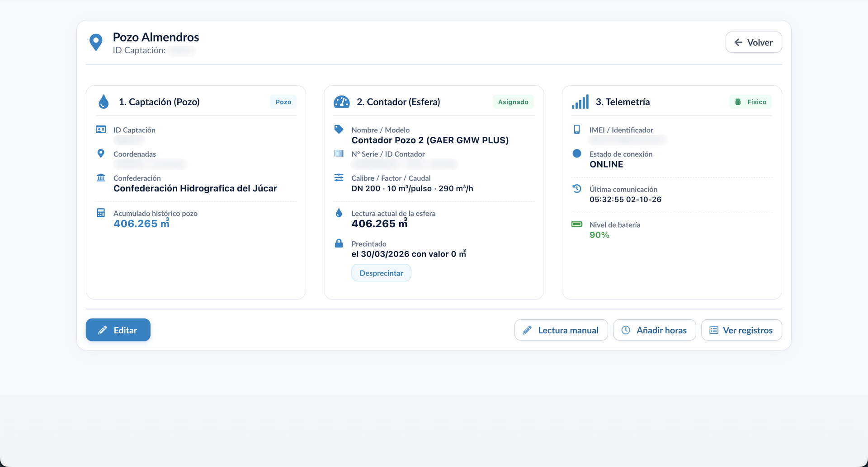Click the 2. Contador (Esfera) heading
This screenshot has width=868, height=467.
[398, 102]
